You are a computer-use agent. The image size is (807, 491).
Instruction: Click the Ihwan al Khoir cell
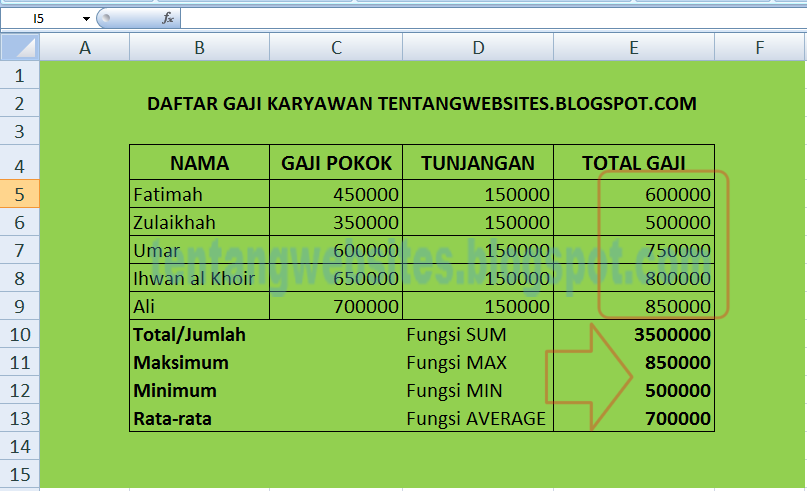199,278
